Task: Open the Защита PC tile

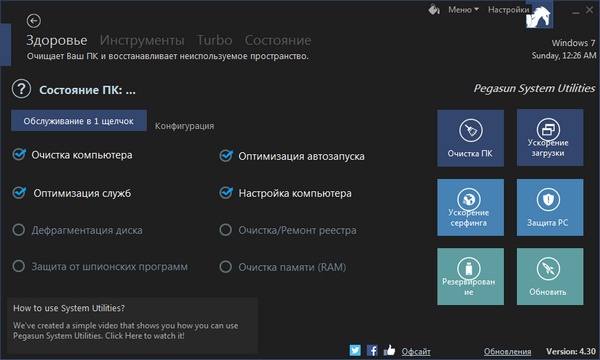Action: click(x=550, y=207)
